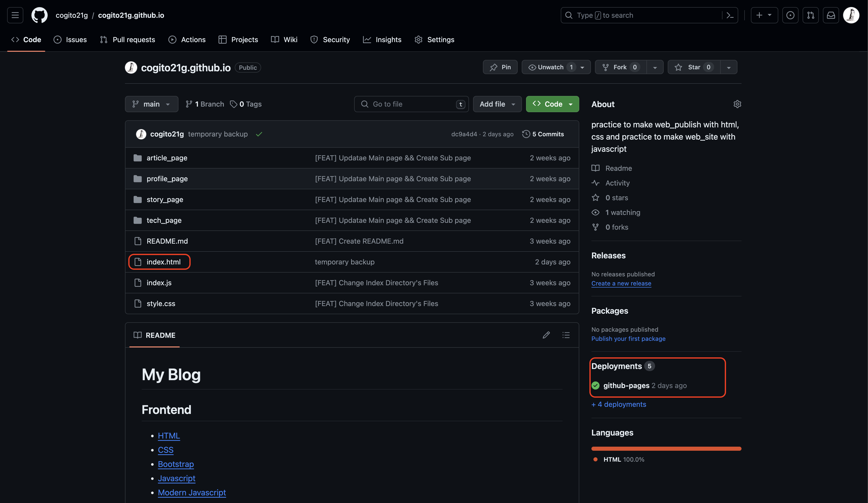Click About section settings gear

click(737, 104)
